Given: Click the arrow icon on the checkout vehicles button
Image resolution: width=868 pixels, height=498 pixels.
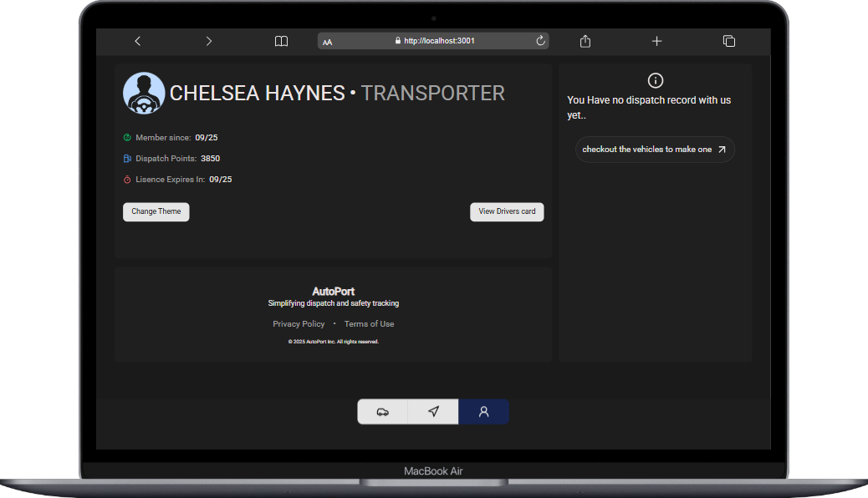Looking at the screenshot, I should point(721,149).
